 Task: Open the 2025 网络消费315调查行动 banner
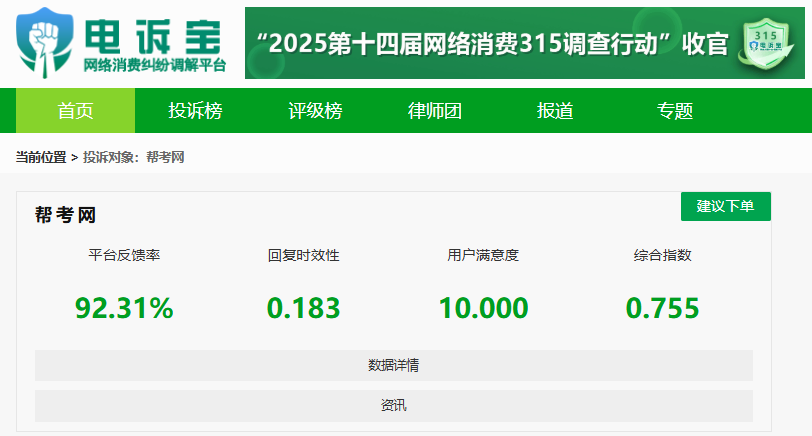tap(525, 43)
